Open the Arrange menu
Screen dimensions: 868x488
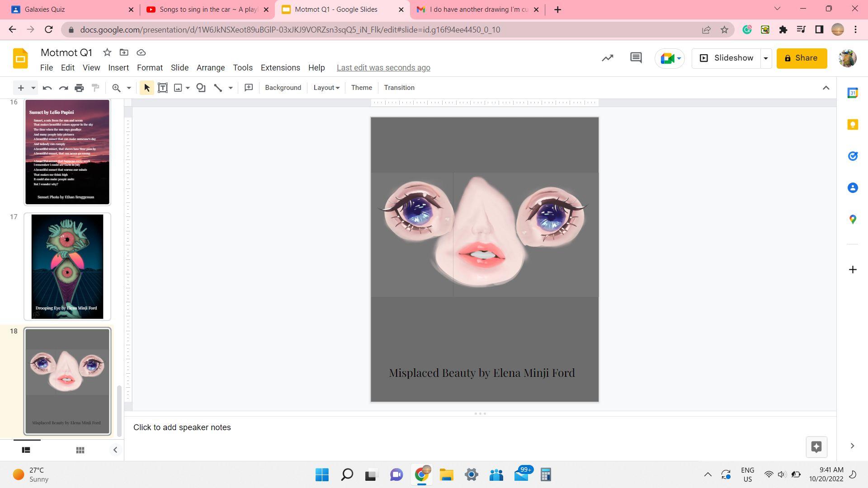click(x=210, y=68)
